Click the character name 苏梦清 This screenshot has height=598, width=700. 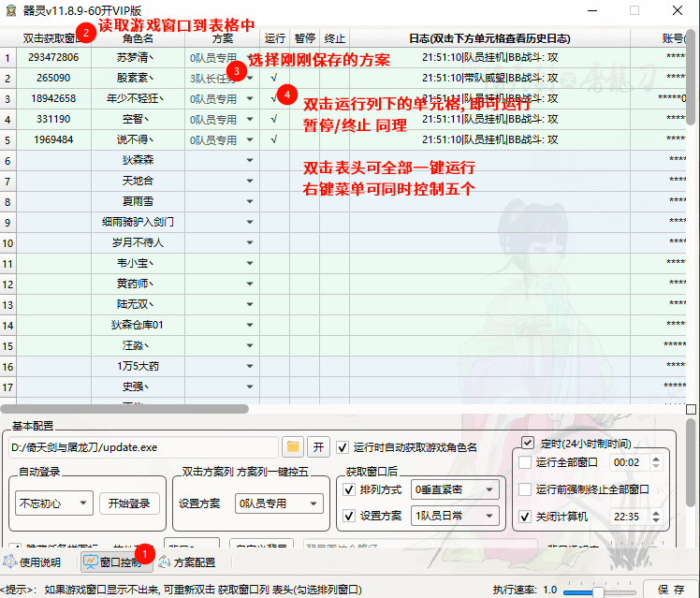(136, 58)
